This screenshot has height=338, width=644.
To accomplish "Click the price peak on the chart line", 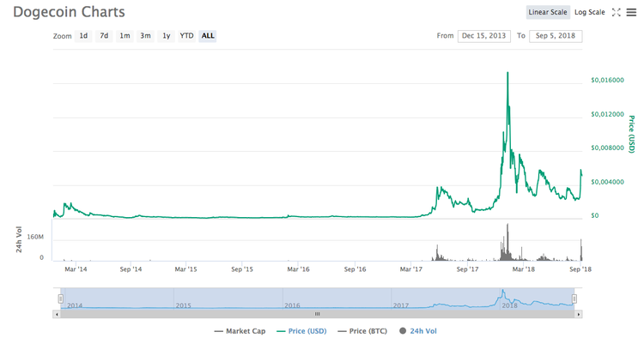I will tap(507, 73).
